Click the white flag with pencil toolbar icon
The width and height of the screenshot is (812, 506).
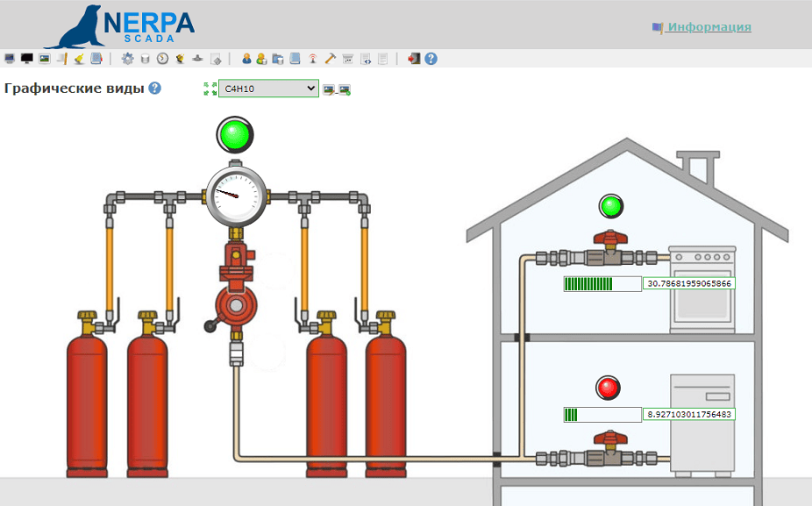click(x=62, y=59)
